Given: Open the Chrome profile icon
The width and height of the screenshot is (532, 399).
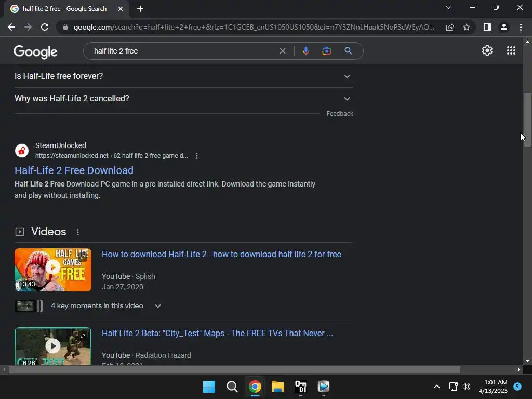Looking at the screenshot, I should click(504, 27).
